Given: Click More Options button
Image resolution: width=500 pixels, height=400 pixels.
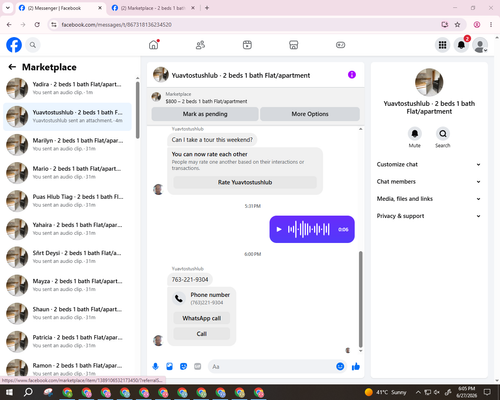Looking at the screenshot, I should click(310, 114).
